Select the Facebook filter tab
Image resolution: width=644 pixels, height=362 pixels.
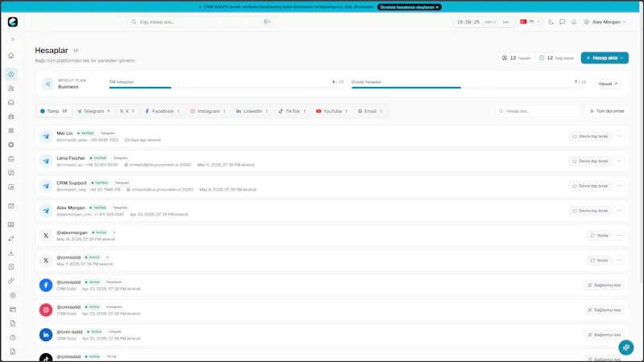[x=163, y=111]
